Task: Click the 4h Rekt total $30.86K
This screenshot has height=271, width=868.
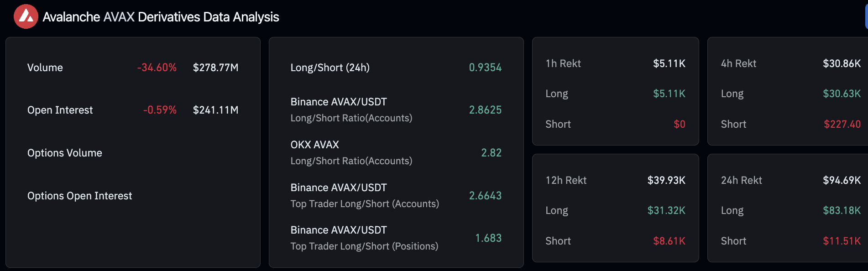Action: click(842, 63)
